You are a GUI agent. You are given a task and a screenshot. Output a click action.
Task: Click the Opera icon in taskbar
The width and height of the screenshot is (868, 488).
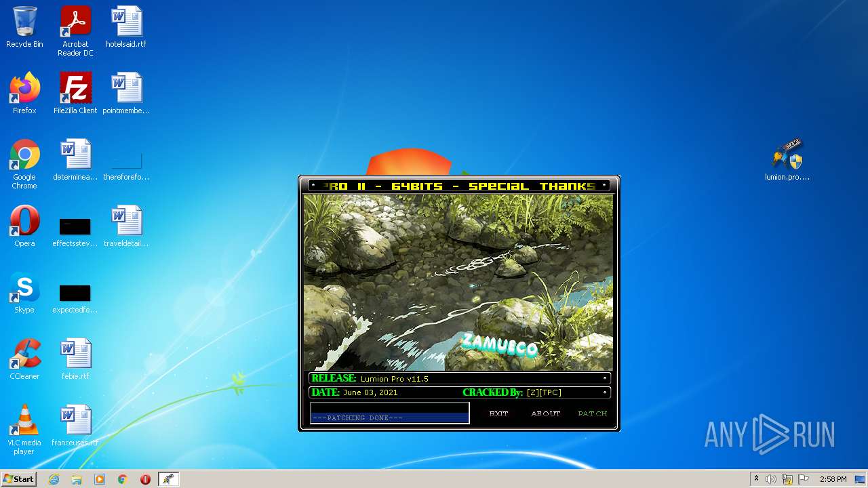coord(145,479)
